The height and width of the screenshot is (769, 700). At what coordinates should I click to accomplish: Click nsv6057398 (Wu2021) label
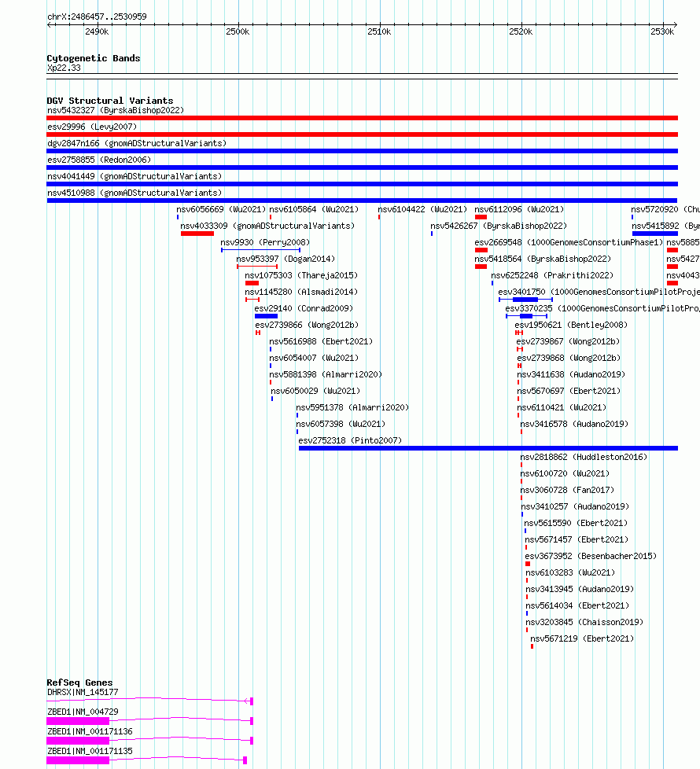[x=341, y=425]
